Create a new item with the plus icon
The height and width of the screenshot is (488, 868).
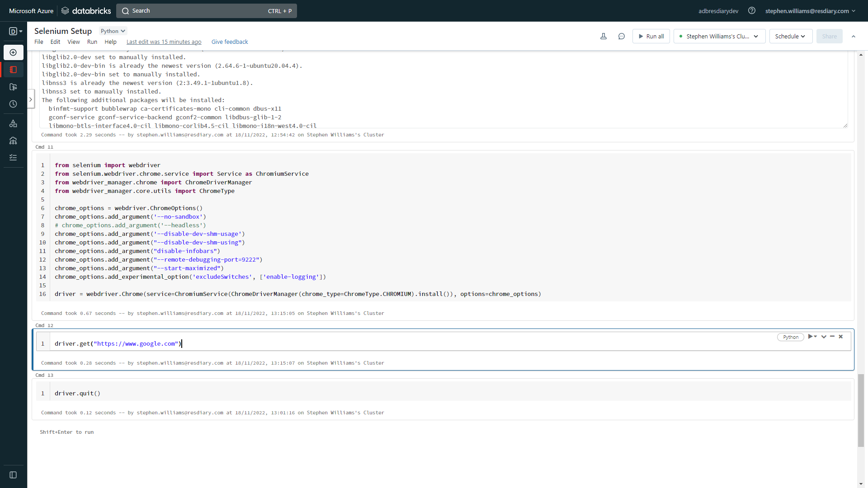pos(13,52)
